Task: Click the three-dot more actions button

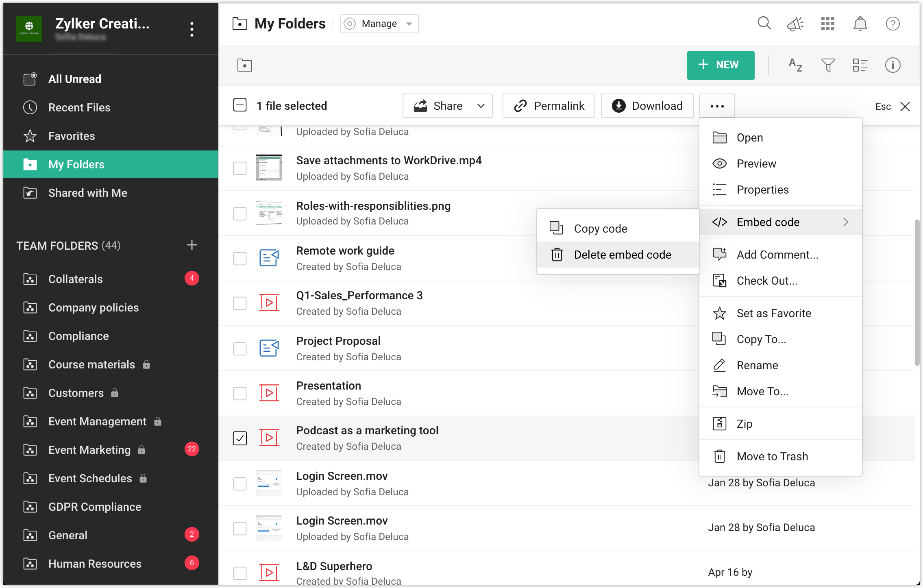Action: click(717, 106)
